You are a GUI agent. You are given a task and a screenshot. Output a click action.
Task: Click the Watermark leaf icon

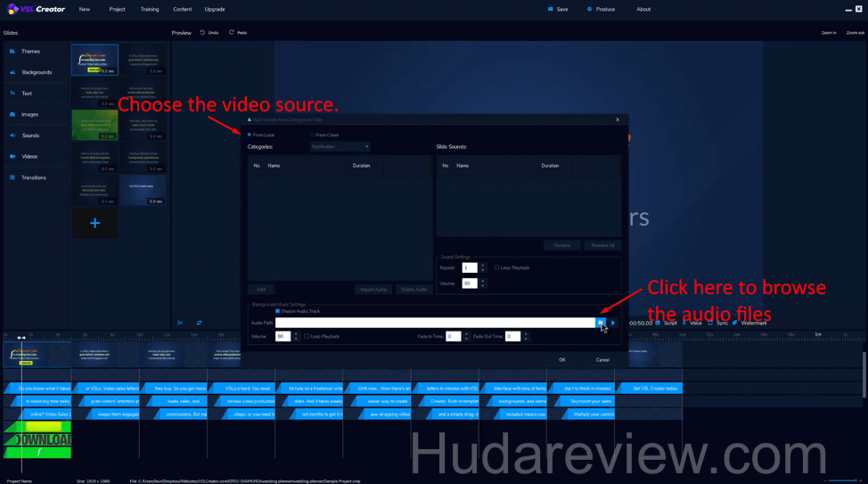click(x=735, y=323)
